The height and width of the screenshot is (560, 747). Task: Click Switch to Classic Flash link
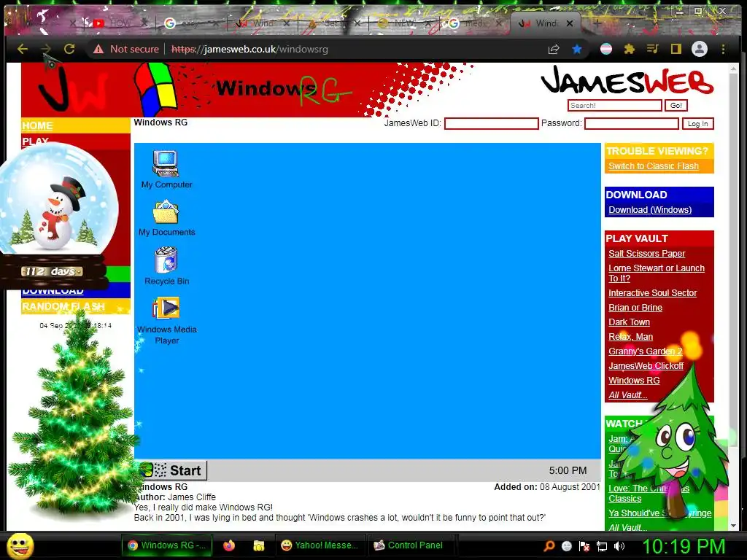pyautogui.click(x=653, y=166)
